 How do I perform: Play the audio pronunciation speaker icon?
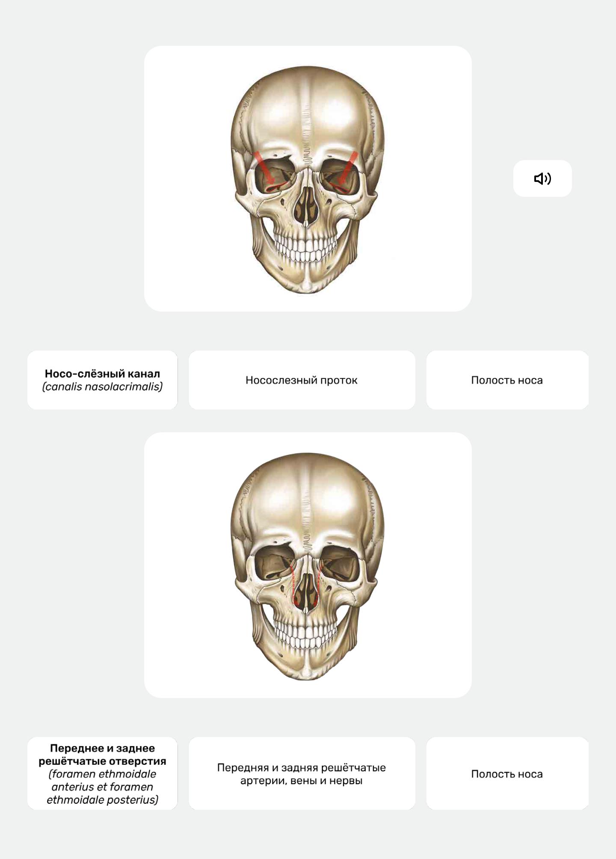coord(542,178)
